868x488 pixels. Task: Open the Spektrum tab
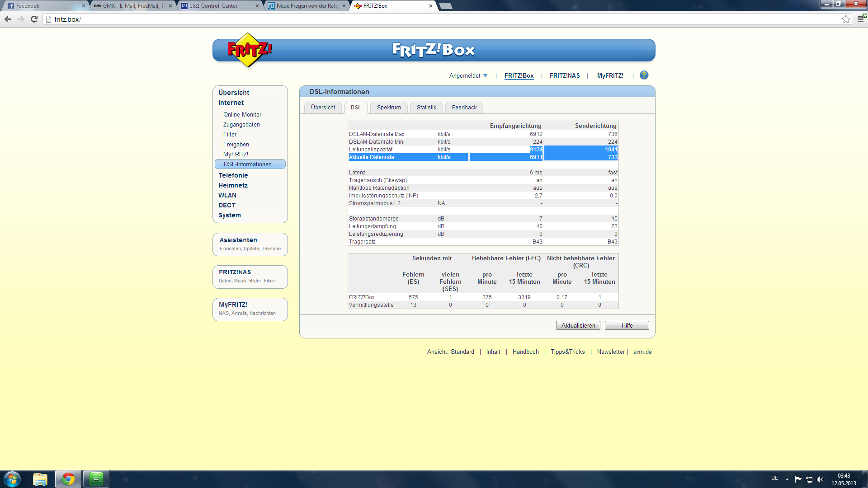click(x=389, y=108)
